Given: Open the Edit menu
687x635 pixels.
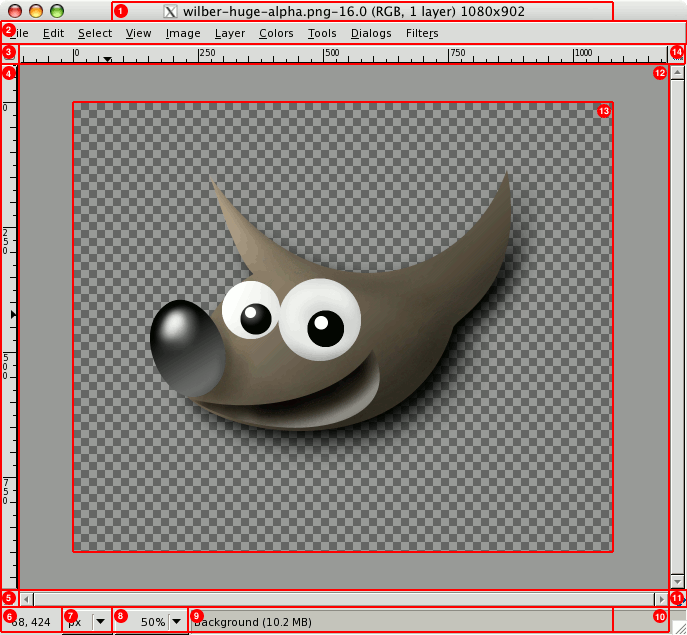Looking at the screenshot, I should point(53,33).
